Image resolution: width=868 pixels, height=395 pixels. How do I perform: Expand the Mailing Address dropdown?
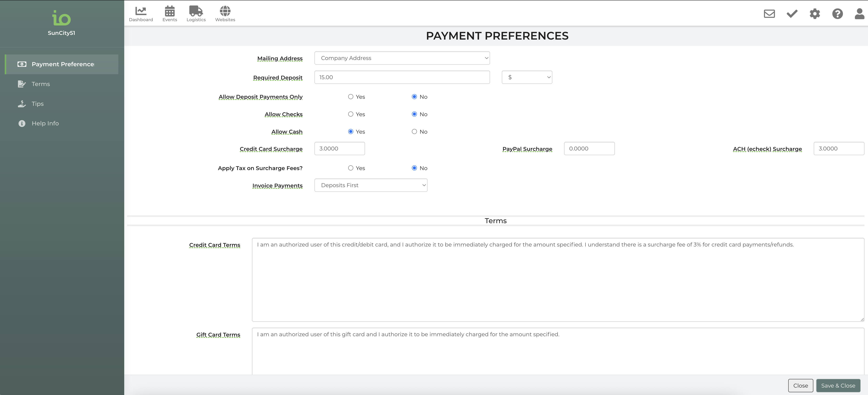(402, 58)
